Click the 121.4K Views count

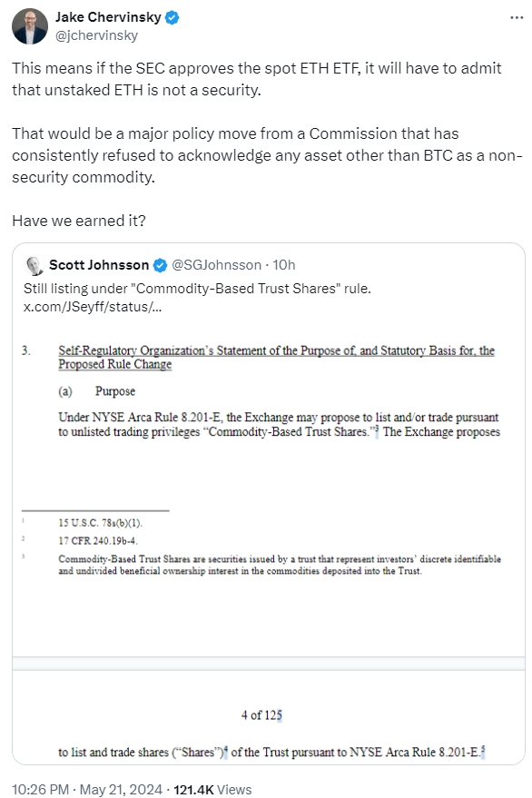(212, 789)
